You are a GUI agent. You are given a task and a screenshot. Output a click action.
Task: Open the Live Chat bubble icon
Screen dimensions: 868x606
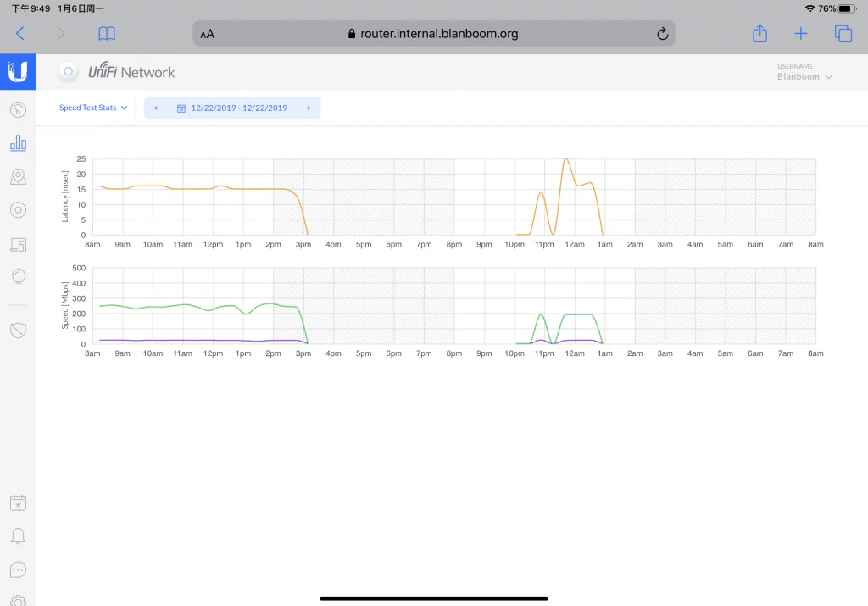point(19,570)
